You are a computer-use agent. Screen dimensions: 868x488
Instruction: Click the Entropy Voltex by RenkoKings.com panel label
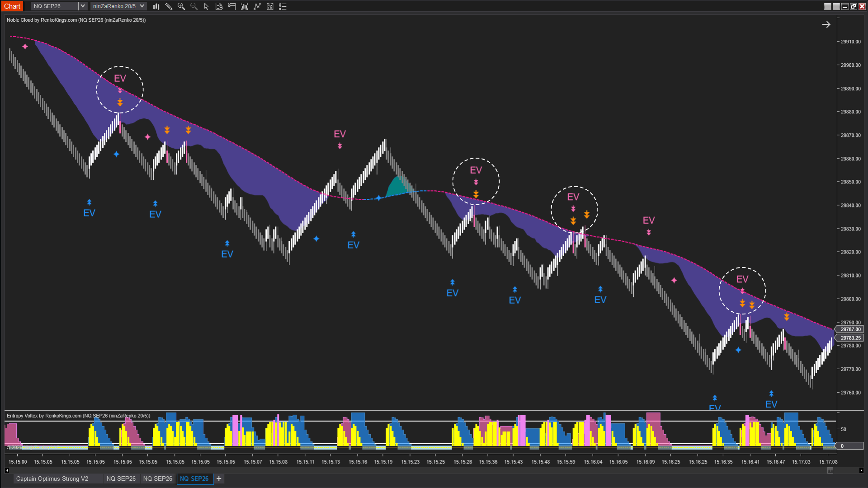coord(78,416)
